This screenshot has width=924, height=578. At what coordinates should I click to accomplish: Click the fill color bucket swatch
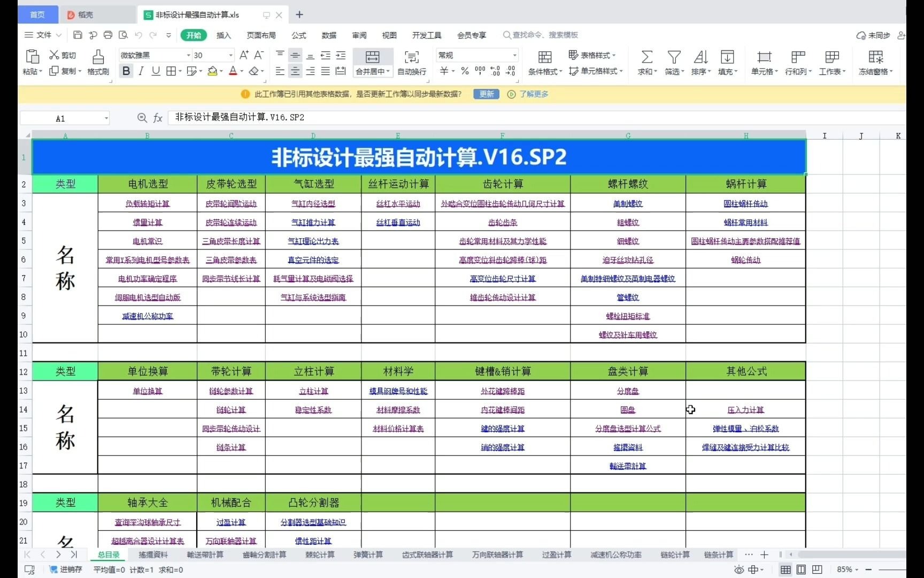point(212,71)
